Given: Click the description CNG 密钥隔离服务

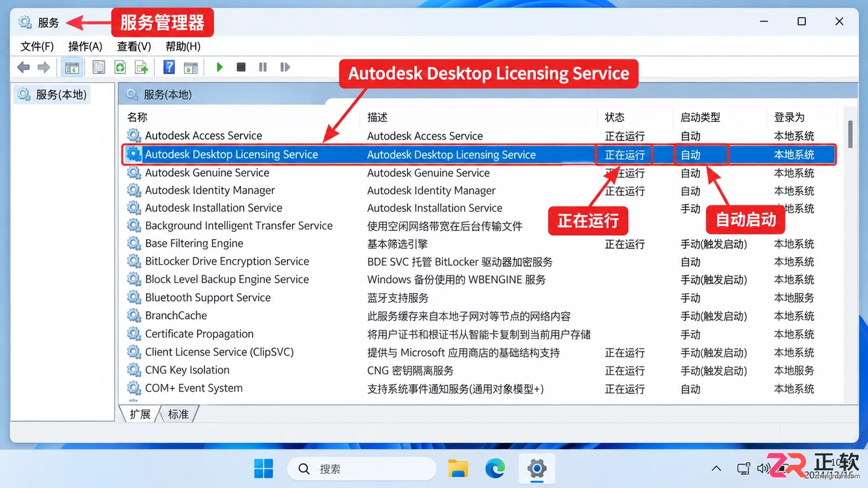Looking at the screenshot, I should 410,371.
